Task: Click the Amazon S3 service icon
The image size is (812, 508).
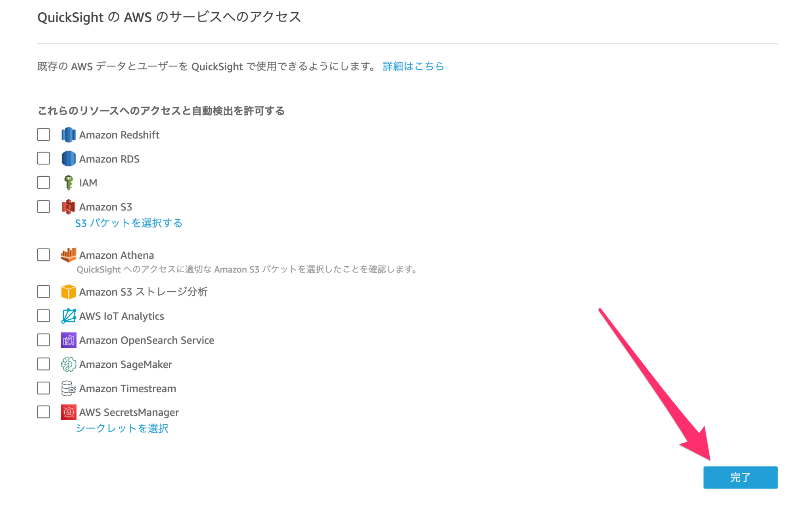Action: point(68,206)
